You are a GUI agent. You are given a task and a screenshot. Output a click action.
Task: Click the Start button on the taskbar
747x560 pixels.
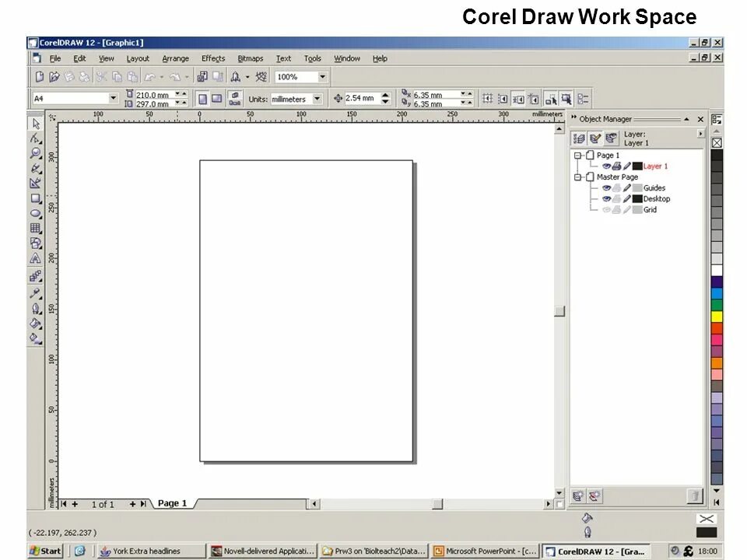pyautogui.click(x=44, y=551)
